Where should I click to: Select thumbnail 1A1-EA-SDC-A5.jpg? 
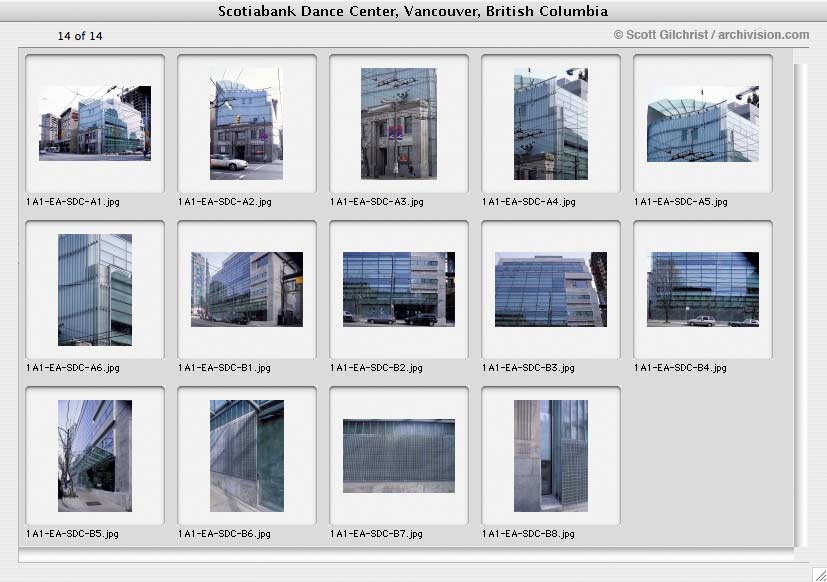click(703, 124)
